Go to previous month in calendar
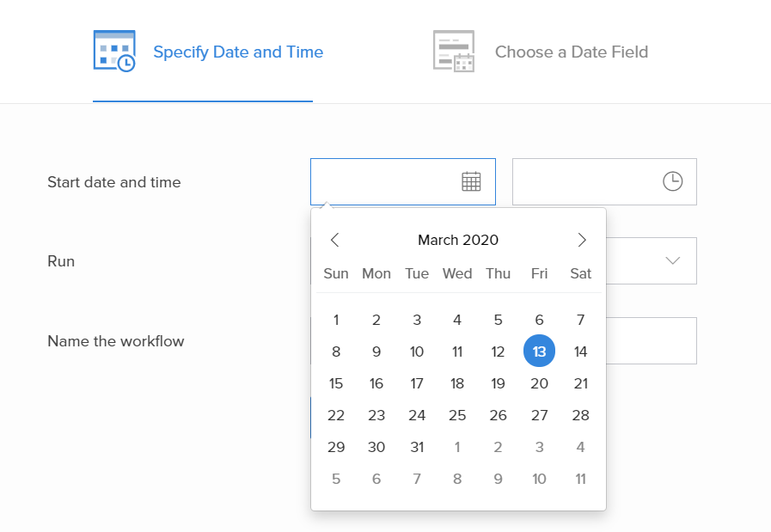Image resolution: width=771 pixels, height=532 pixels. point(335,240)
